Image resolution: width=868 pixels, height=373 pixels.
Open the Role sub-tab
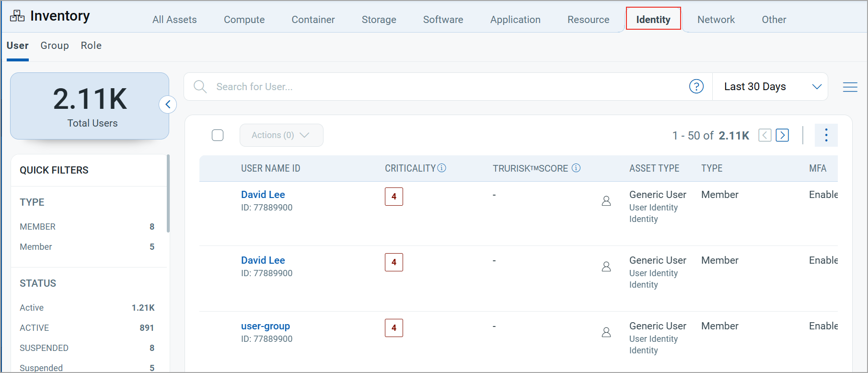pos(91,46)
